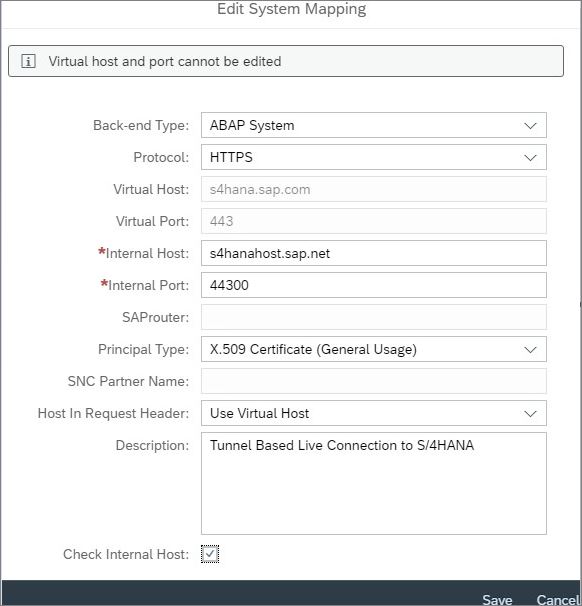This screenshot has width=582, height=606.
Task: Toggle the Check Internal Host checkbox
Action: (x=210, y=554)
